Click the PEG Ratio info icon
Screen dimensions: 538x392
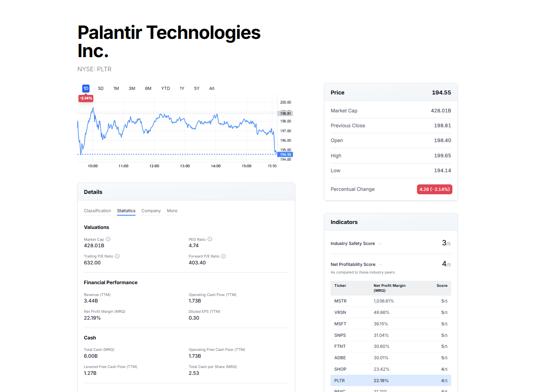point(210,239)
